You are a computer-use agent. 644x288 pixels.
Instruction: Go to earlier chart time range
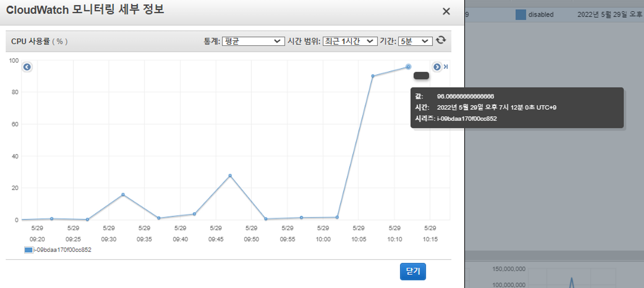tap(27, 67)
